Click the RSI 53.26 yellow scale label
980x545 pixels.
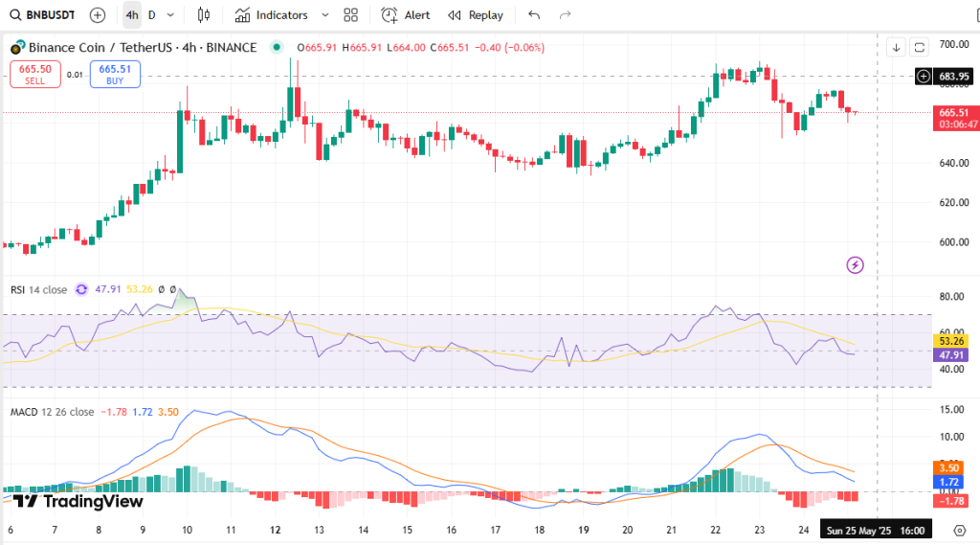pyautogui.click(x=950, y=341)
